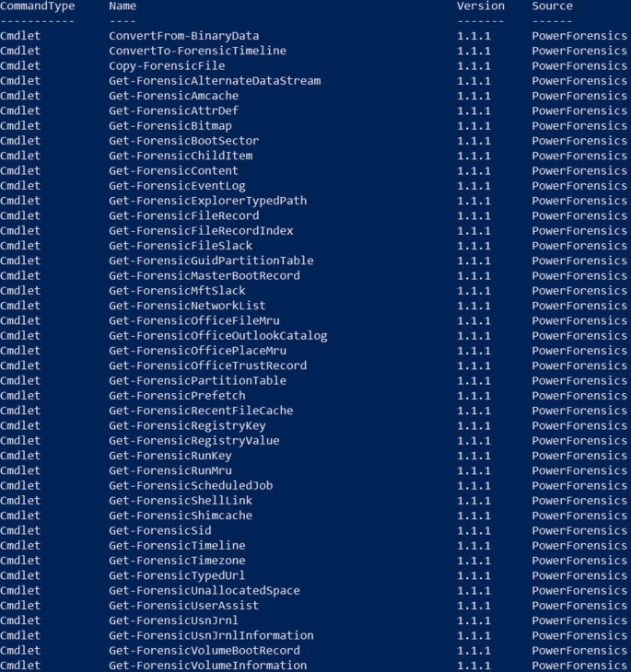This screenshot has height=672, width=631.
Task: Select the ConvertTo-ForensicTimeline cmdlet name
Action: 197,51
